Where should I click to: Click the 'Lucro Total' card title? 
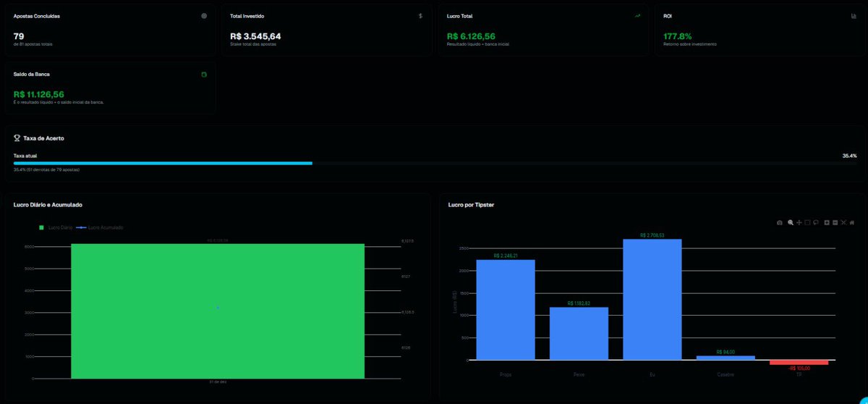point(460,15)
